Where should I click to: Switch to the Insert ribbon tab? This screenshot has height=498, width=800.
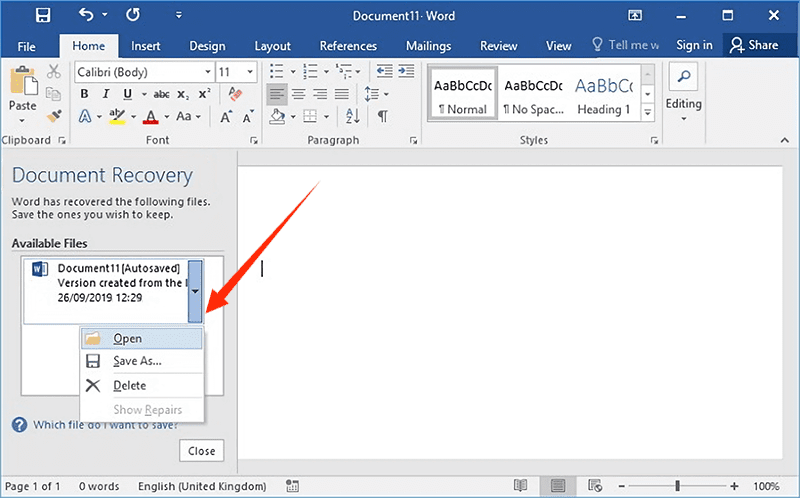coord(146,45)
